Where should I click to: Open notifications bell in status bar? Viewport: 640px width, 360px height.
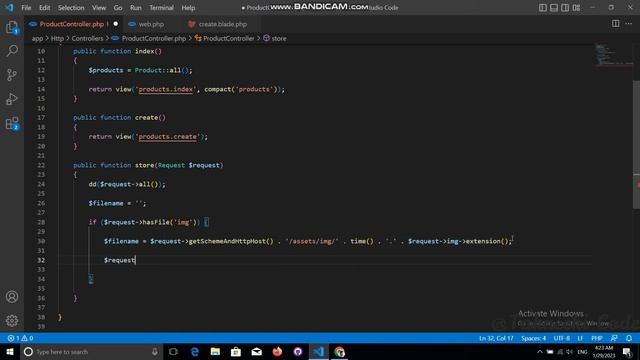tap(629, 338)
